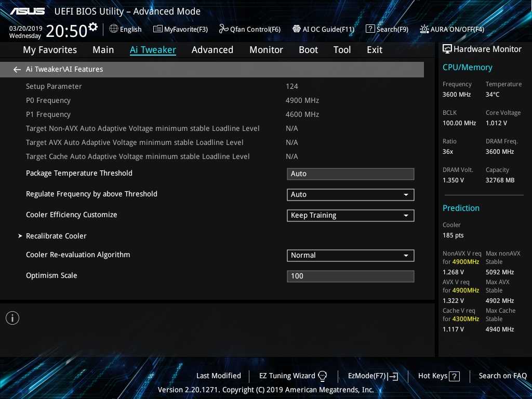Screen dimensions: 532x399
Task: Expand the Recalibrate Cooler submenu
Action: click(x=56, y=236)
